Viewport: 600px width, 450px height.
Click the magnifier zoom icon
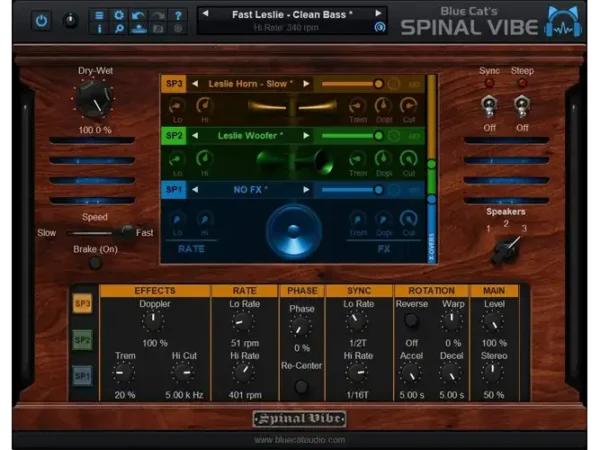tap(119, 28)
